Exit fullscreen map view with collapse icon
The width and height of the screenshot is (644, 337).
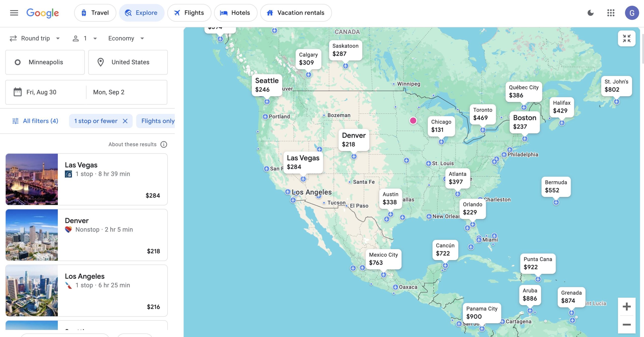pos(627,38)
